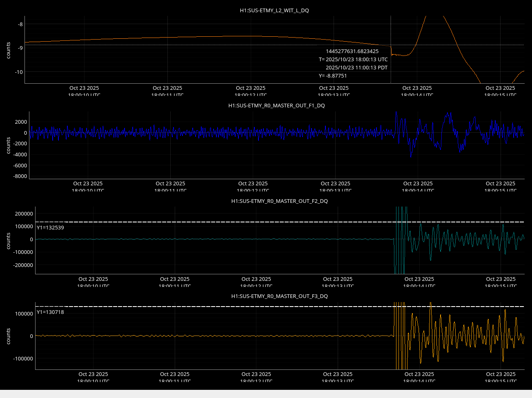
Task: Click the Y1=130718 cursor label
Action: [50, 312]
